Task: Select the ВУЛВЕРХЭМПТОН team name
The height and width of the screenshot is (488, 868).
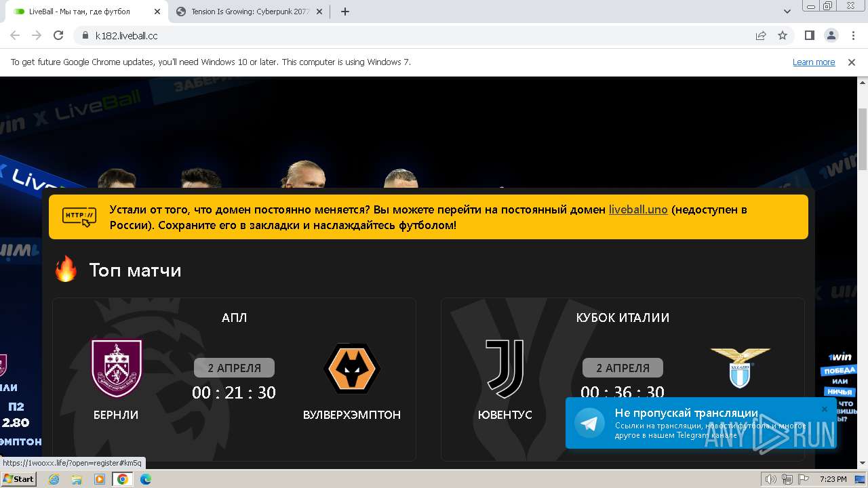Action: pos(352,415)
